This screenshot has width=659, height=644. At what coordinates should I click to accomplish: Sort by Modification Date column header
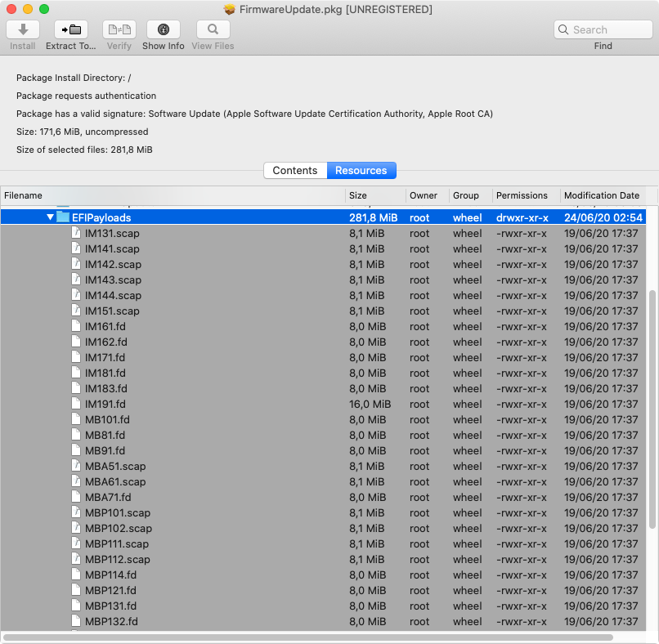click(603, 195)
